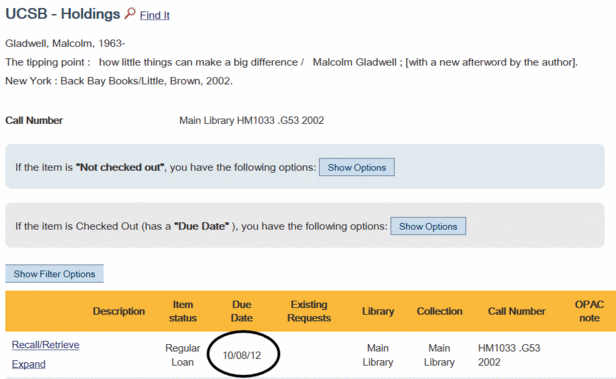Click the Main Library HM1033 .G53 2002 value
Viewport: 616px width, 379px height.
(x=252, y=120)
